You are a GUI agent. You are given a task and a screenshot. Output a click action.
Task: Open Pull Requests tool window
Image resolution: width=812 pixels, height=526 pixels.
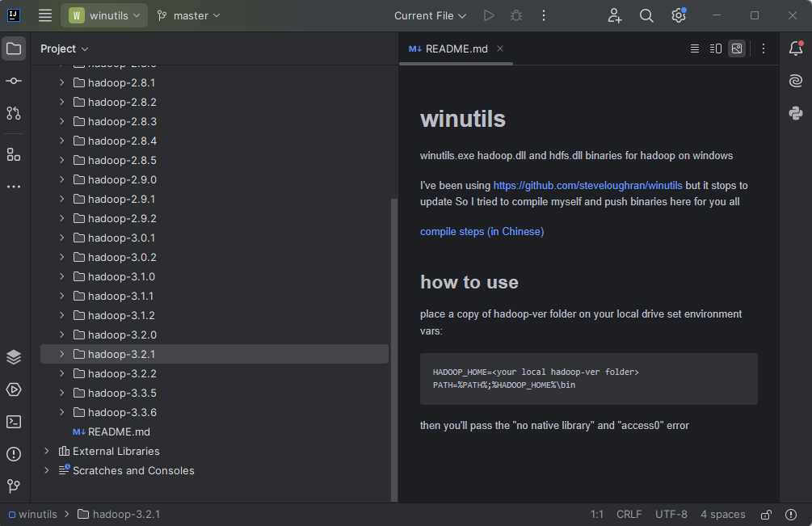click(x=14, y=113)
